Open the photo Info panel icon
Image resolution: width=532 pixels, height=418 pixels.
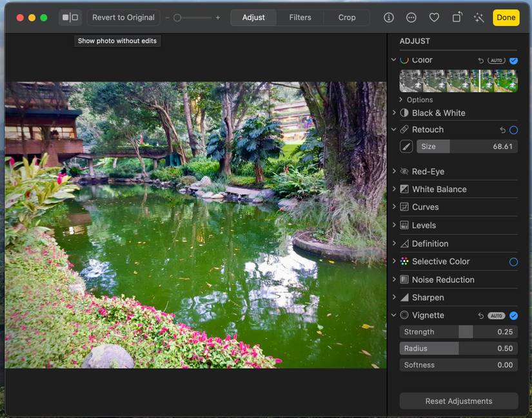coord(388,17)
